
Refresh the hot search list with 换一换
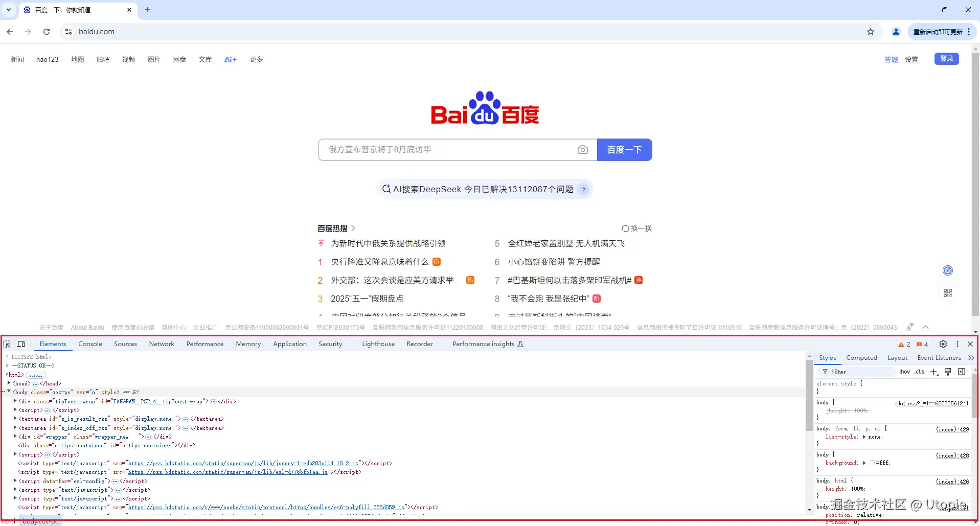636,228
